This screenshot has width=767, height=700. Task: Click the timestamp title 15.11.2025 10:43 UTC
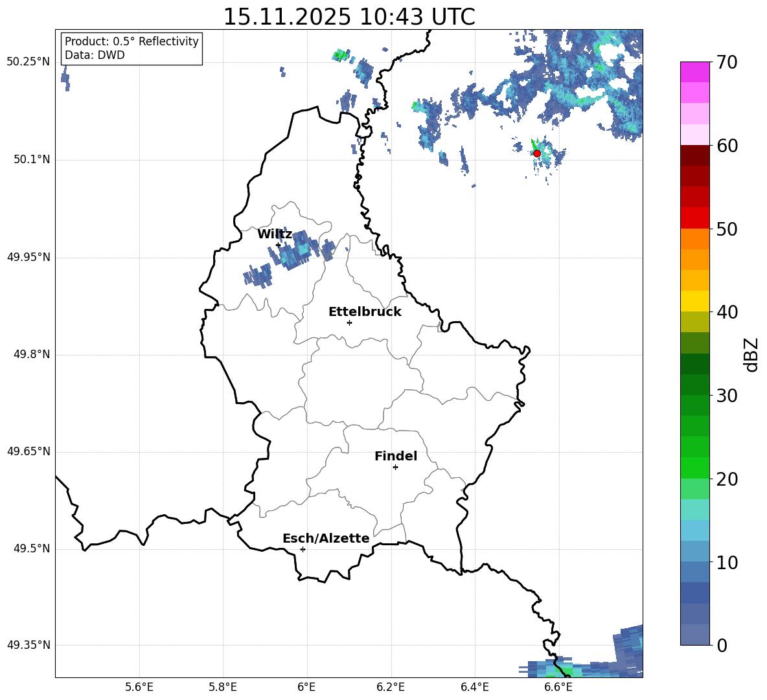(x=349, y=17)
